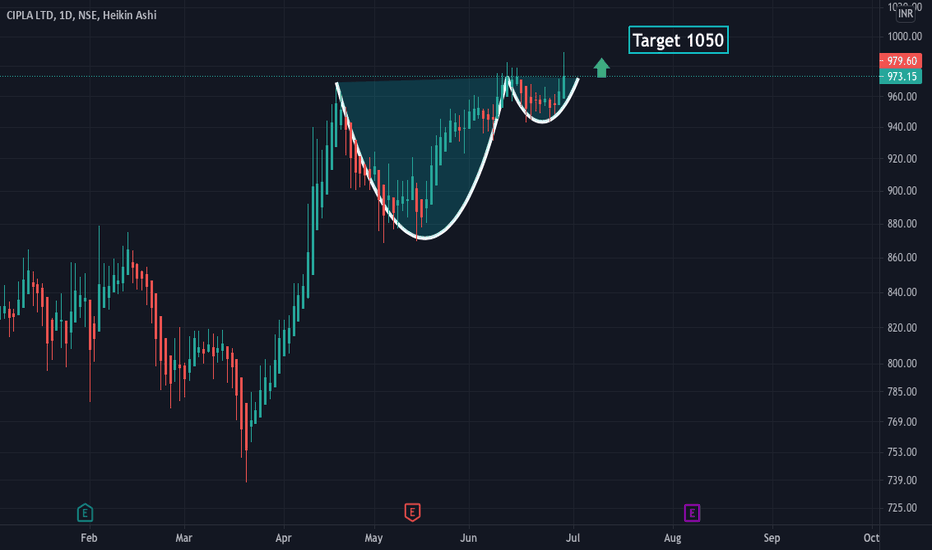Click the 769.00 price axis label
This screenshot has height=550, width=932.
click(902, 422)
